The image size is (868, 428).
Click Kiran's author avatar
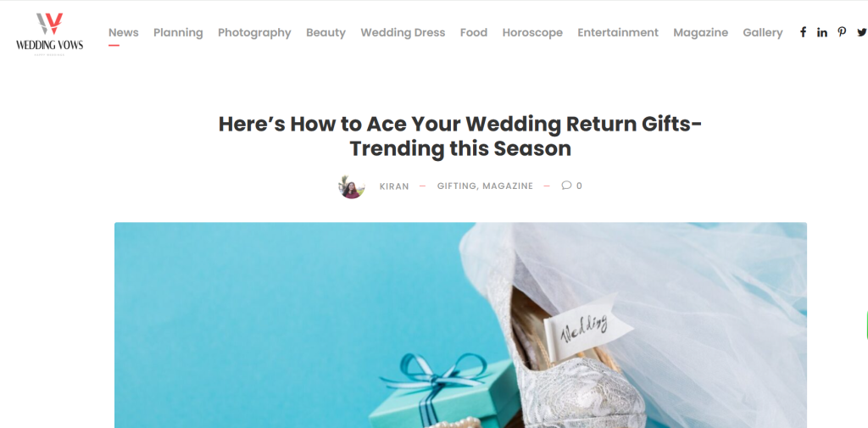[352, 186]
